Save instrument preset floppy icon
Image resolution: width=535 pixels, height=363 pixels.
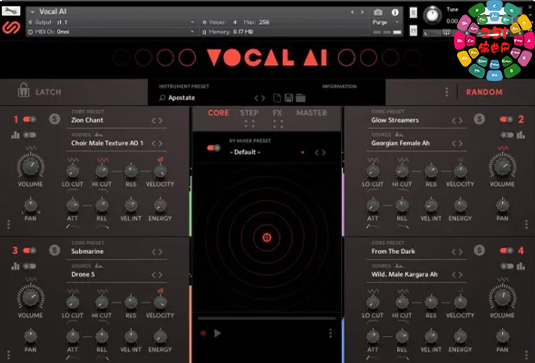click(x=289, y=98)
